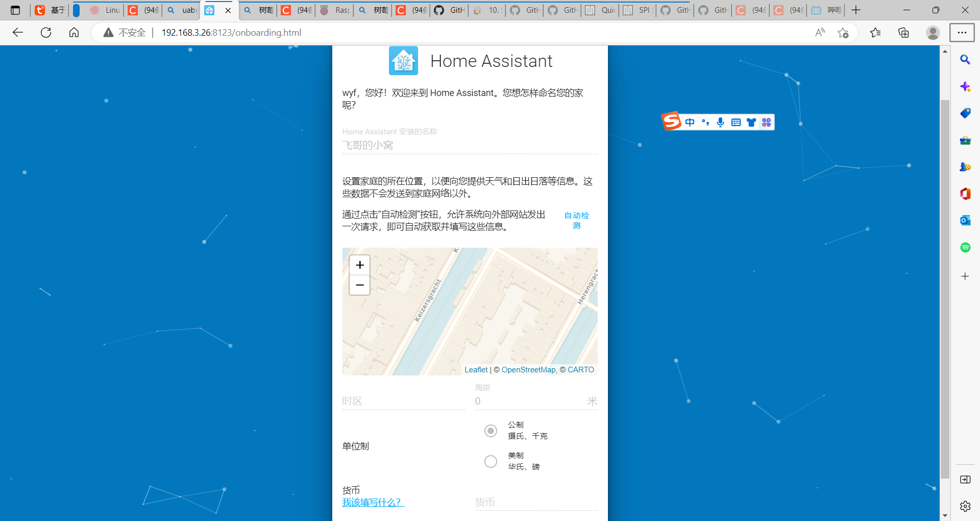
Task: Open the CARTO attribution link
Action: pyautogui.click(x=581, y=370)
